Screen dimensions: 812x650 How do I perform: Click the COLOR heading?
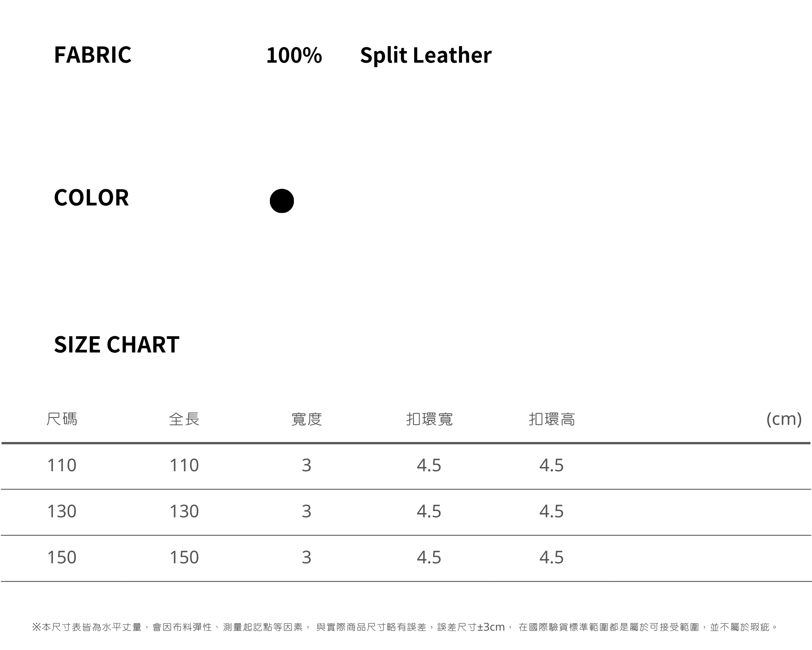tap(91, 198)
